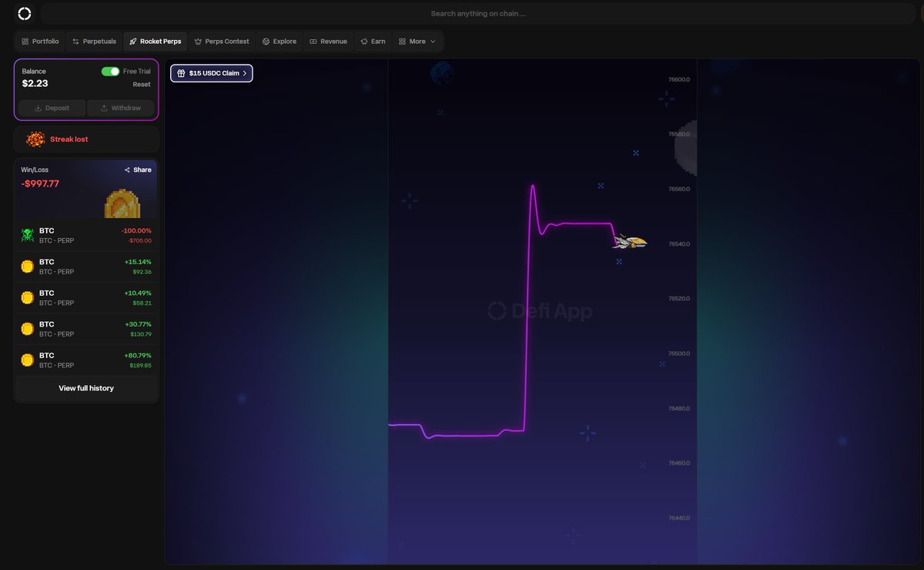Click the Withdraw button
The height and width of the screenshot is (570, 924).
(x=120, y=108)
